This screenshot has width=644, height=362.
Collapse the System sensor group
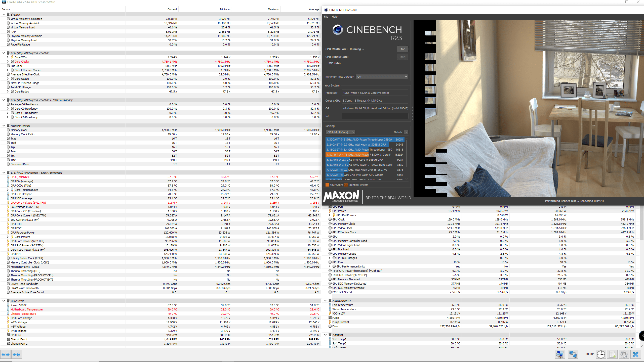[4, 15]
